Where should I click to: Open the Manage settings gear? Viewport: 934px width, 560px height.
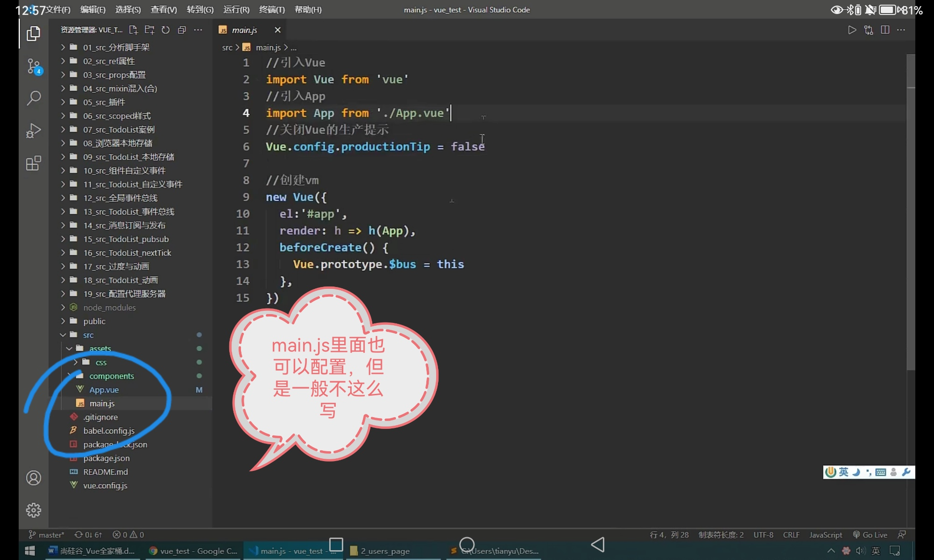click(x=33, y=510)
